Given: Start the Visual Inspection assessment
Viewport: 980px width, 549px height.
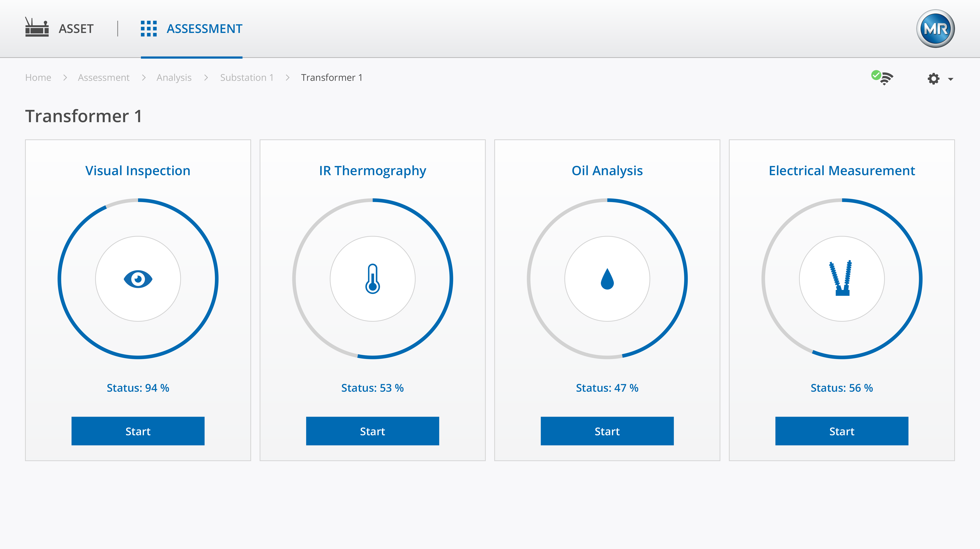Looking at the screenshot, I should 138,431.
